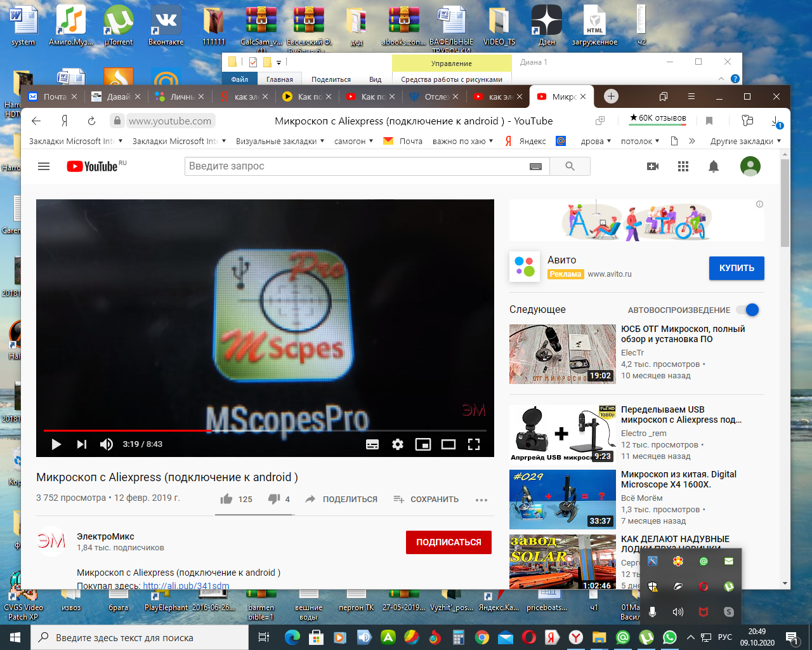This screenshot has height=650, width=812.
Task: Enter fullscreen mode in video player
Action: pos(474,444)
